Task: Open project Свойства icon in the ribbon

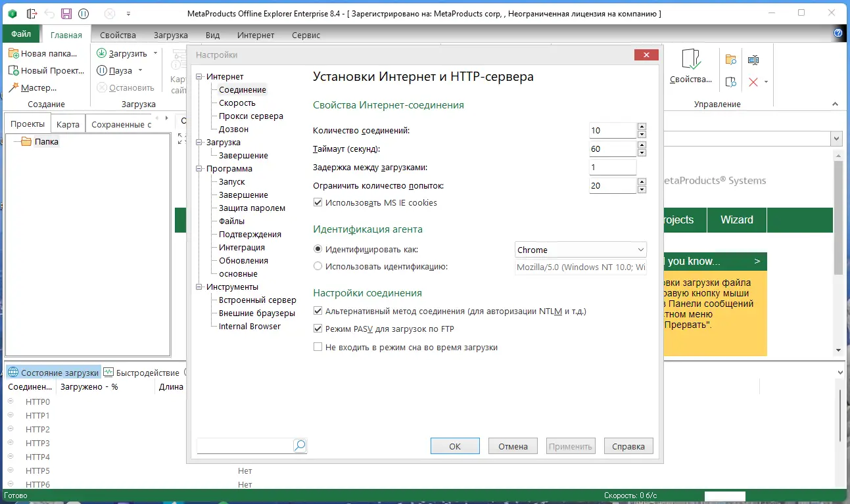Action: [x=690, y=60]
